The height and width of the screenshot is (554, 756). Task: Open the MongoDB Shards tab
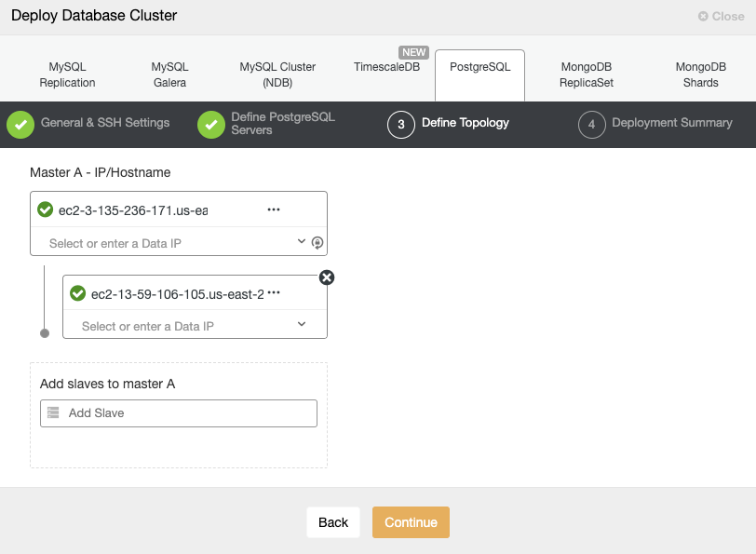tap(700, 74)
